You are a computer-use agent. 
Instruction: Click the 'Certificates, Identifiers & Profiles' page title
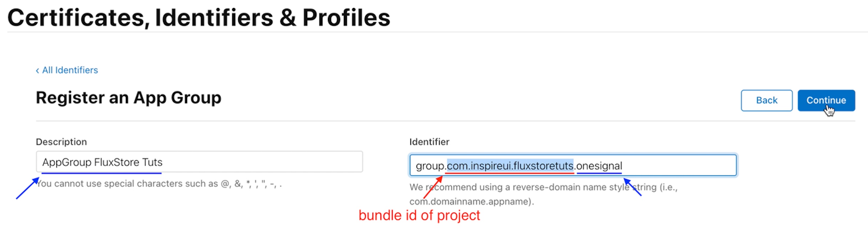point(199,17)
